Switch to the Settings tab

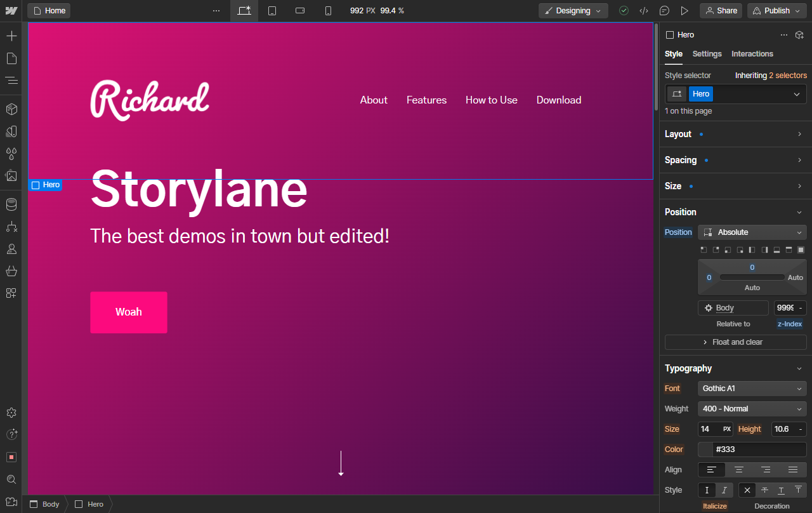tap(707, 54)
